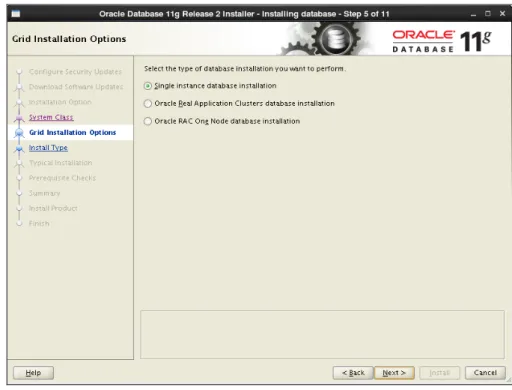Screen dimensions: 512x390
Task: Maximize the installer window
Action: (x=488, y=14)
